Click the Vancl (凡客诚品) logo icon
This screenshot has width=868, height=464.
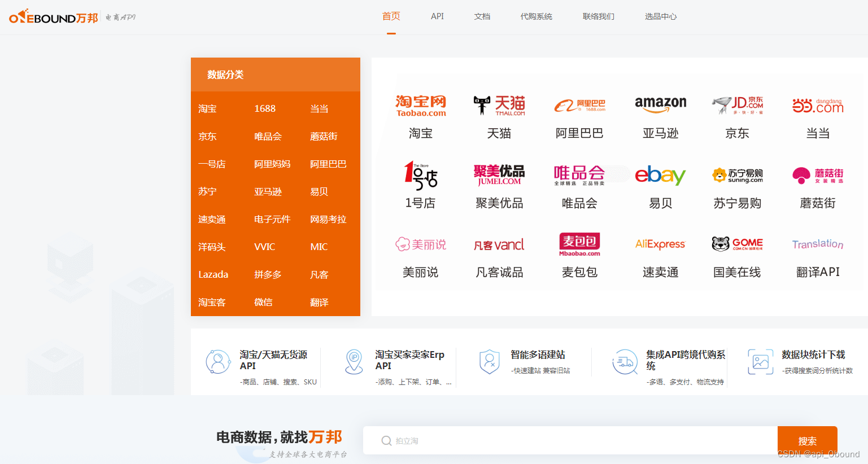coord(499,244)
